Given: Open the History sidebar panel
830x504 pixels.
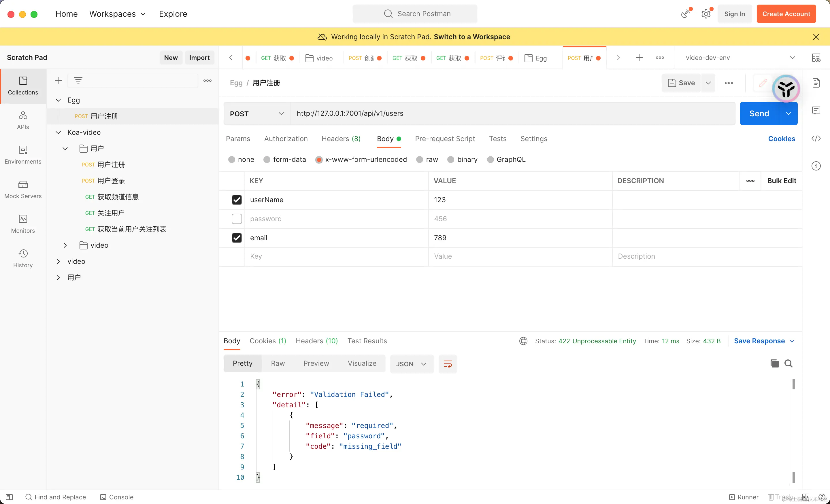Looking at the screenshot, I should click(x=23, y=259).
